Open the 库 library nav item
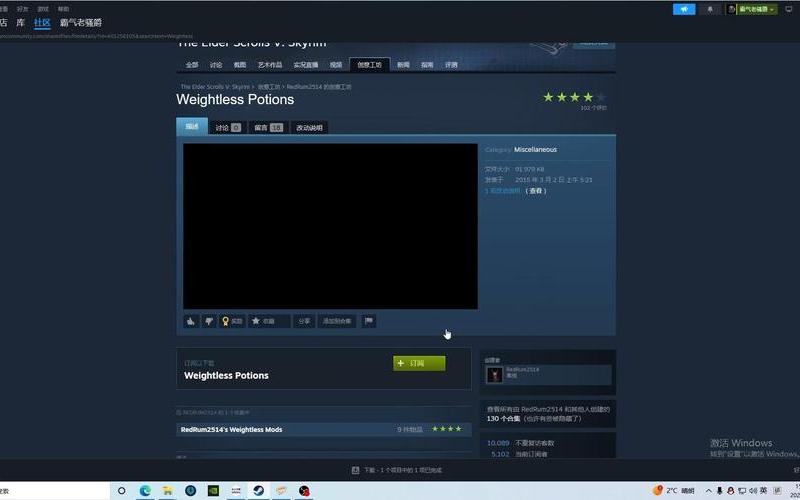This screenshot has width=800, height=500. tap(20, 22)
